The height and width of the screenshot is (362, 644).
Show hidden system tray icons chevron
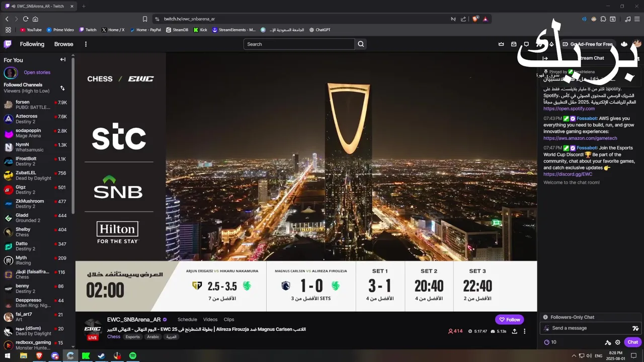click(574, 355)
